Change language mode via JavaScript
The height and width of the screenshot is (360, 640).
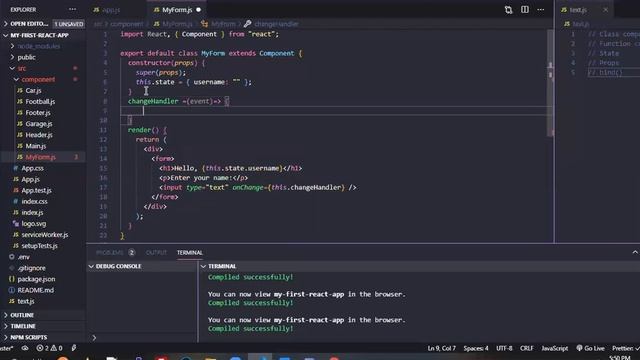point(554,348)
